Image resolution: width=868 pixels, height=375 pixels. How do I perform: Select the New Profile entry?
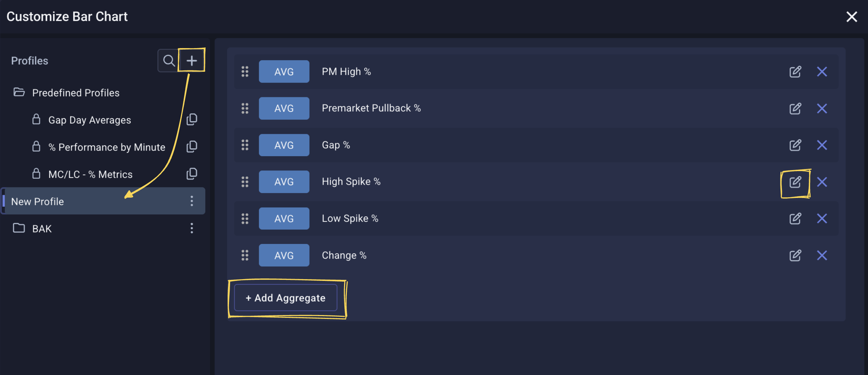pyautogui.click(x=38, y=201)
